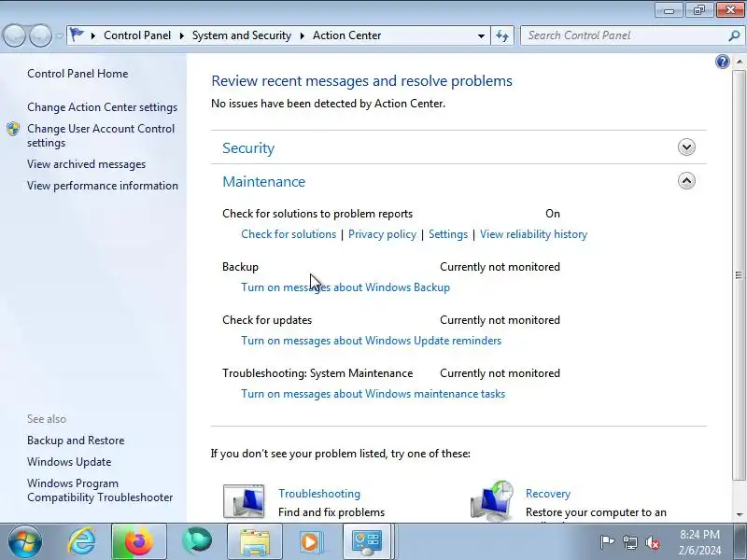747x560 pixels.
Task: Click the Check for solutions link
Action: click(289, 234)
